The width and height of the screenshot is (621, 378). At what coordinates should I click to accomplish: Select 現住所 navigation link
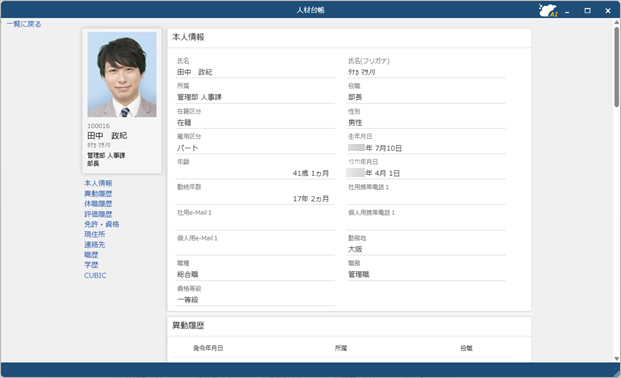click(94, 234)
